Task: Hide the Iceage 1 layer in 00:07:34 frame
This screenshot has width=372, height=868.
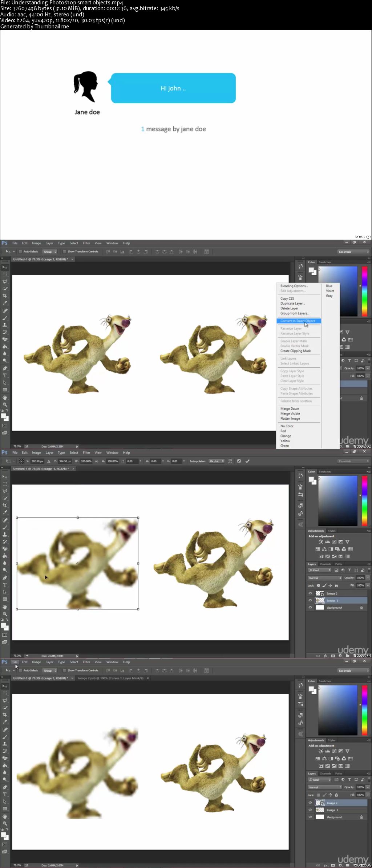Action: point(310,601)
